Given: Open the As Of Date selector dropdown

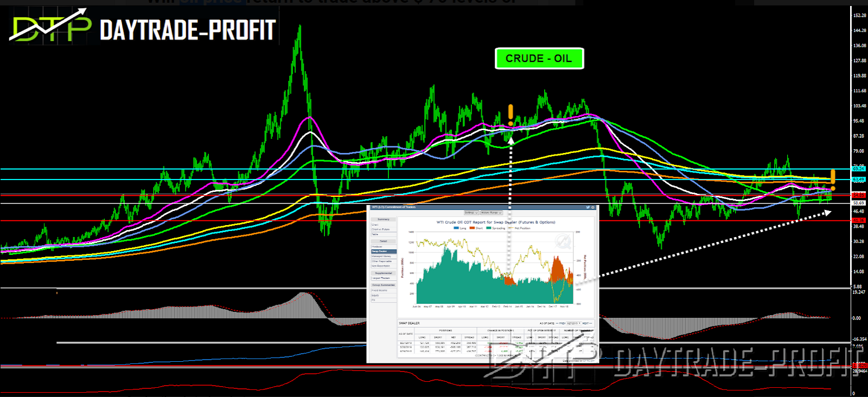Looking at the screenshot, I should coord(574,323).
